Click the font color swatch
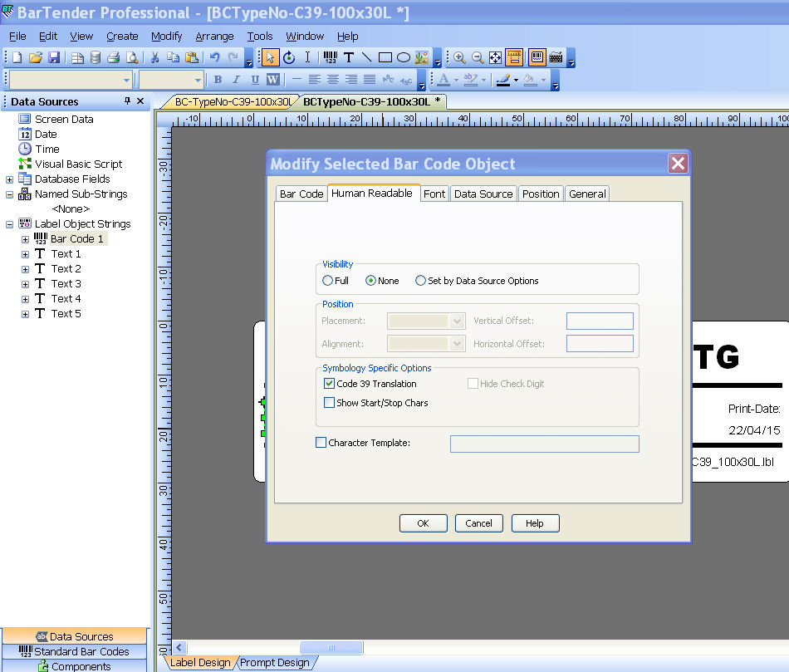Screen dimensions: 789x672 [444, 80]
